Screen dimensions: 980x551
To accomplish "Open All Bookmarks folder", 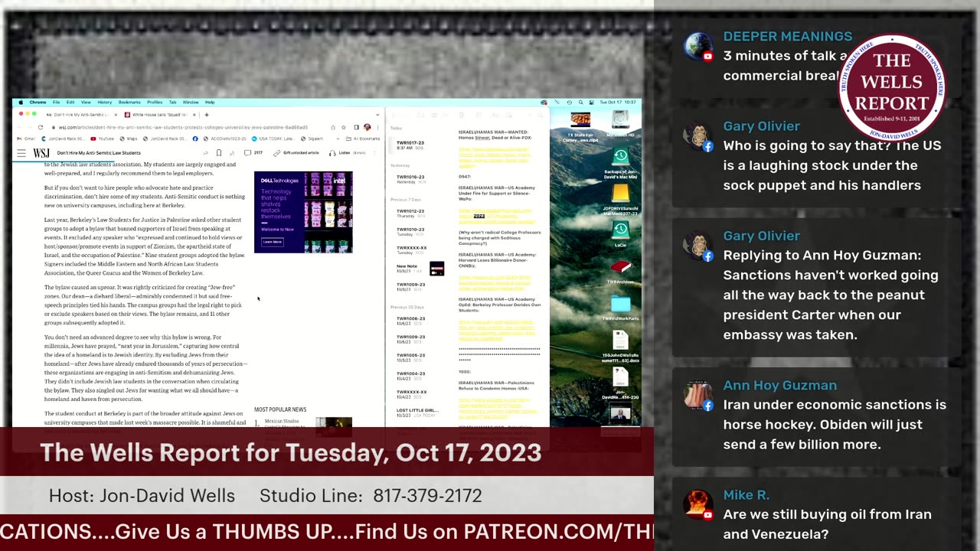I will (x=363, y=139).
